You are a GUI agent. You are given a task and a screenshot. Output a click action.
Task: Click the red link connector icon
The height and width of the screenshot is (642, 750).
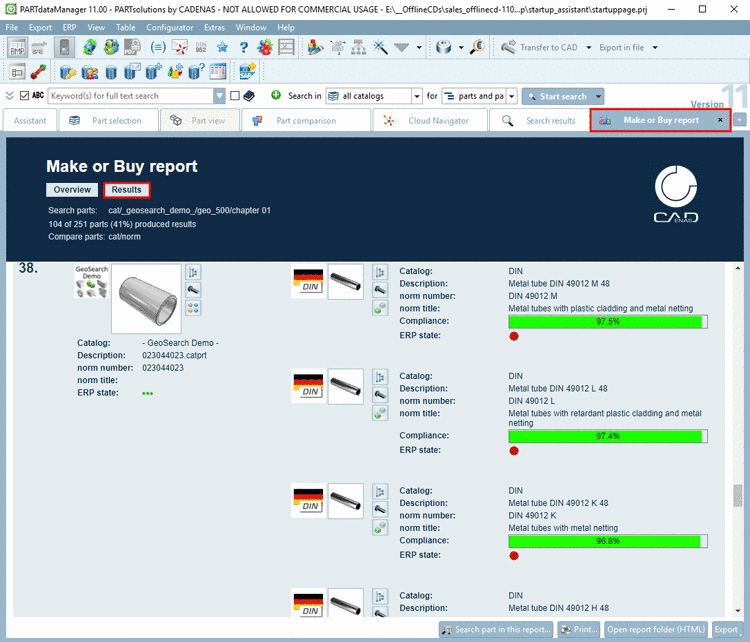(38, 72)
